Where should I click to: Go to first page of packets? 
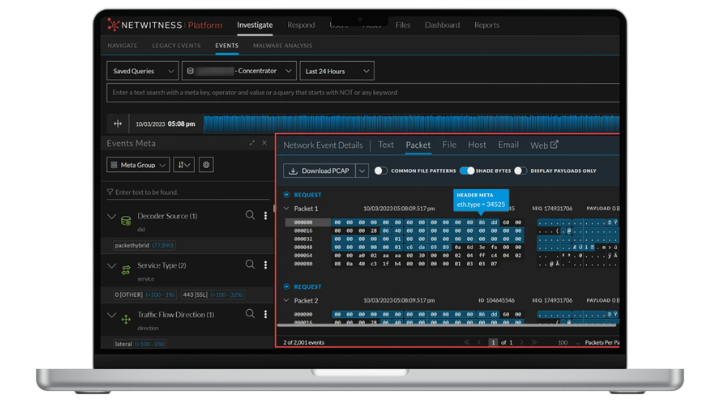coord(467,342)
